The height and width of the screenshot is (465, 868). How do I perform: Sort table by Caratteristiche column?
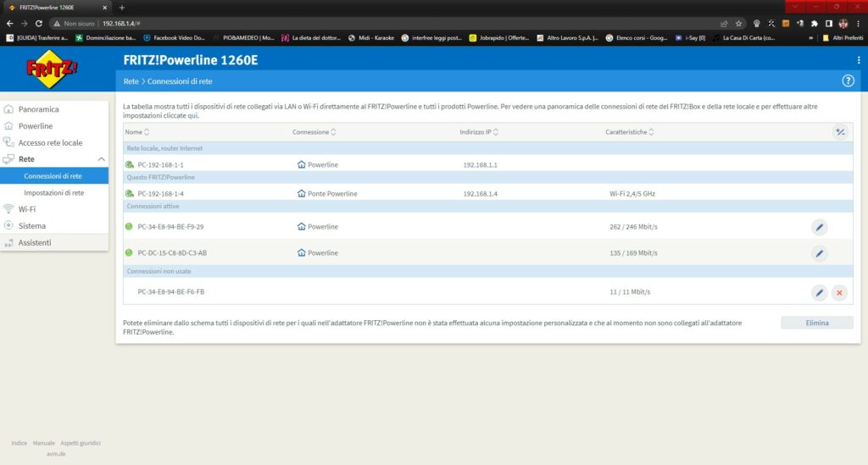[630, 131]
